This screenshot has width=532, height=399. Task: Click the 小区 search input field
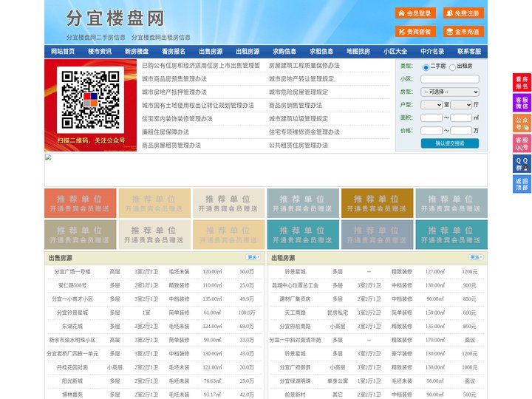click(x=450, y=79)
